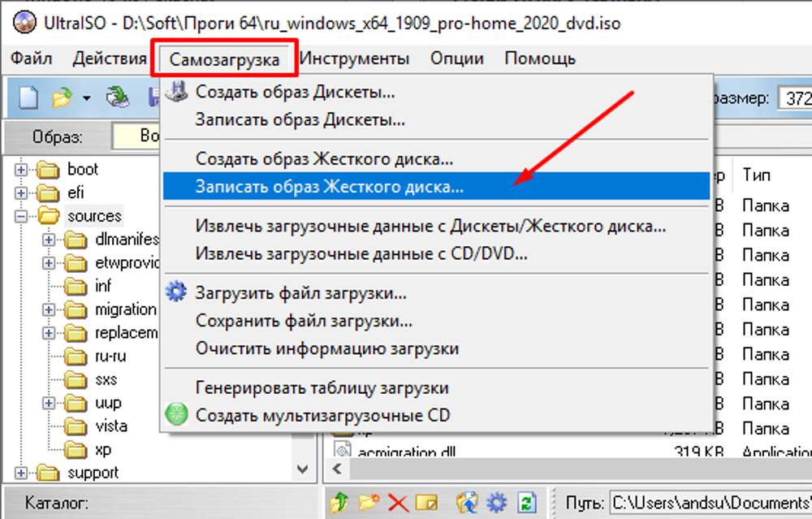Extract files using the folder-with-arrow icon
The height and width of the screenshot is (519, 812).
tap(466, 502)
